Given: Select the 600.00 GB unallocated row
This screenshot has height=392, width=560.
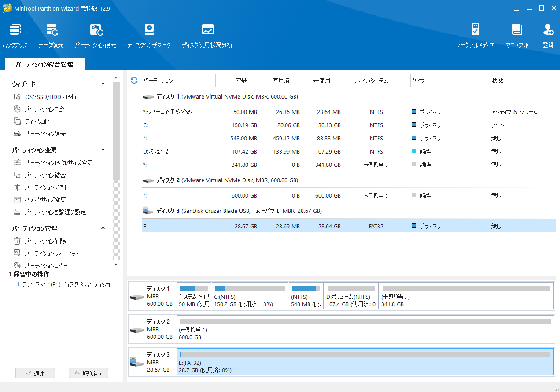Looking at the screenshot, I should (x=349, y=195).
